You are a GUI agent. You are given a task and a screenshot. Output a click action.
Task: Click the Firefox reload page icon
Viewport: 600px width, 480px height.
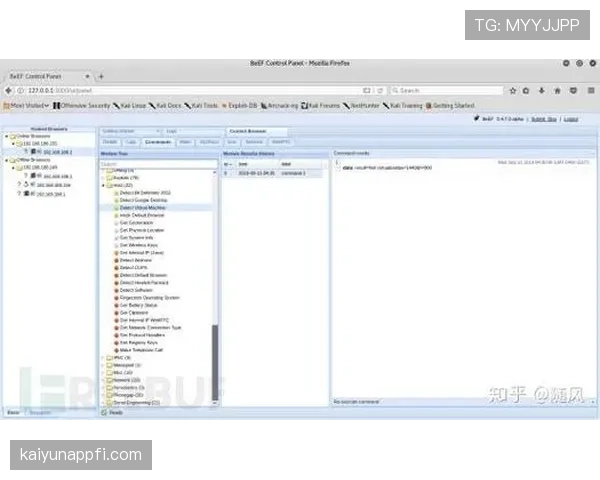click(x=381, y=90)
